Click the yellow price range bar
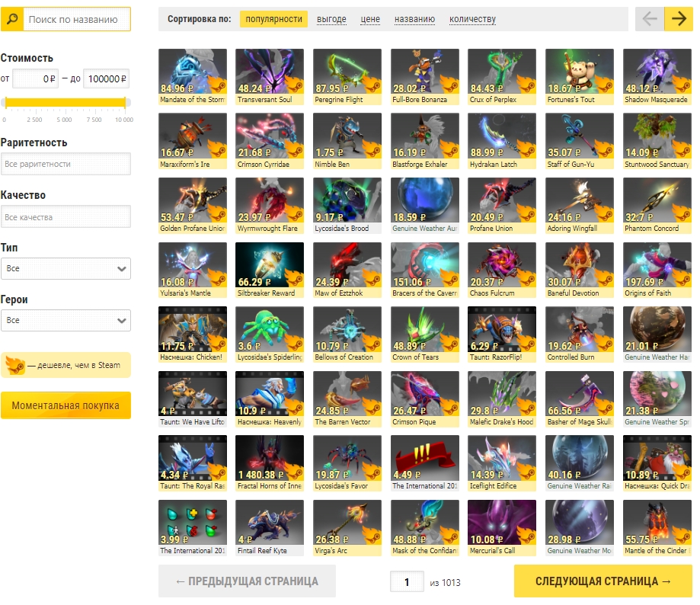700x605 pixels. (x=66, y=102)
